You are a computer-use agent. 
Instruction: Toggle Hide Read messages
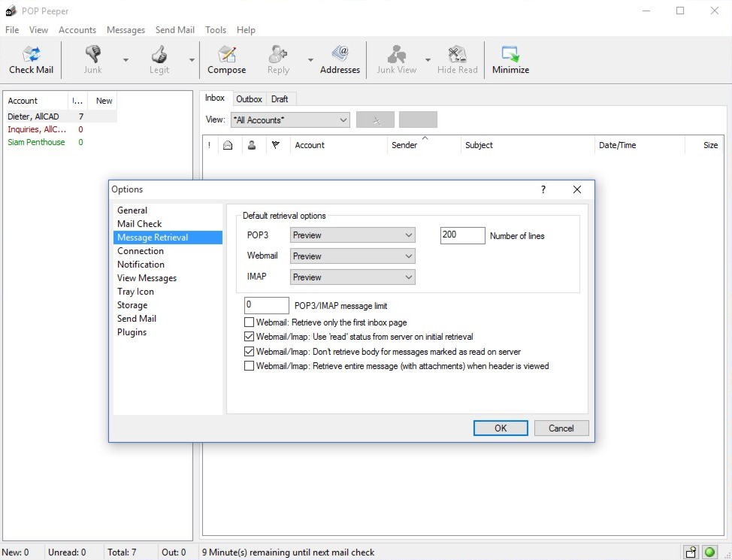458,60
